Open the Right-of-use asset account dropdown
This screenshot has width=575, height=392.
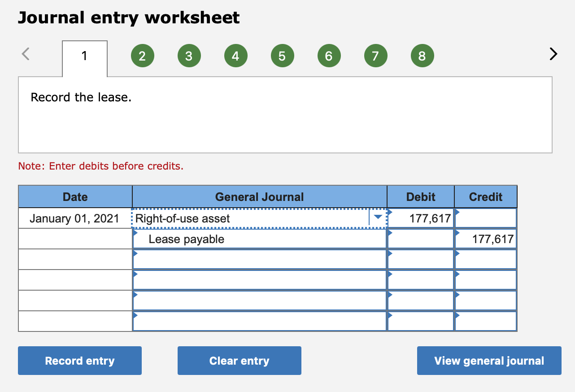coord(378,218)
